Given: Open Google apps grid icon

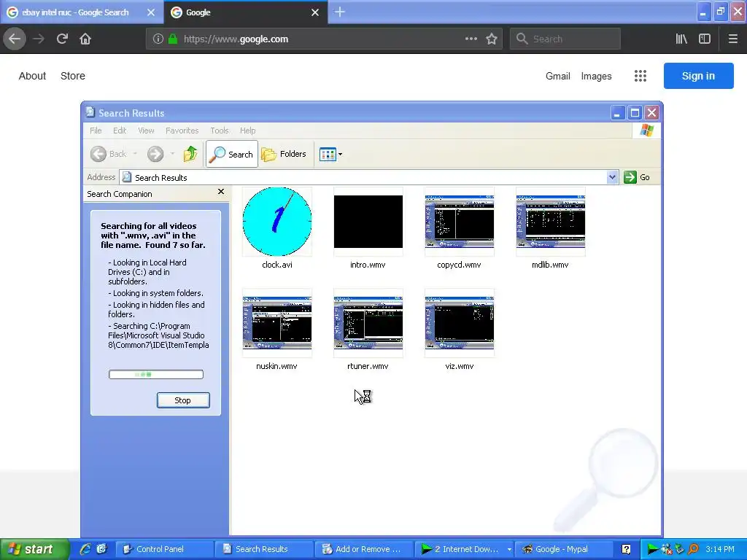Looking at the screenshot, I should coord(640,76).
